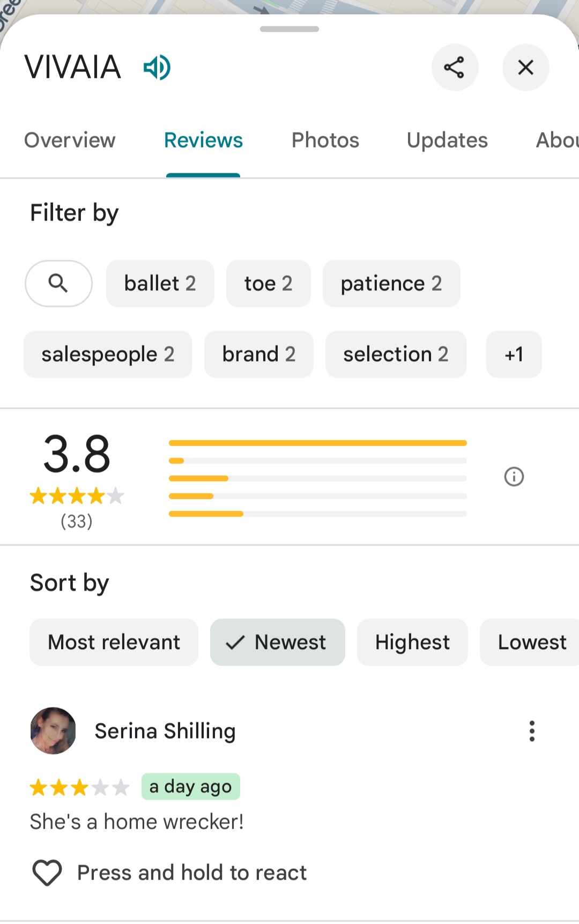The image size is (579, 924).
Task: Sort reviews by Lowest rating
Action: (531, 642)
